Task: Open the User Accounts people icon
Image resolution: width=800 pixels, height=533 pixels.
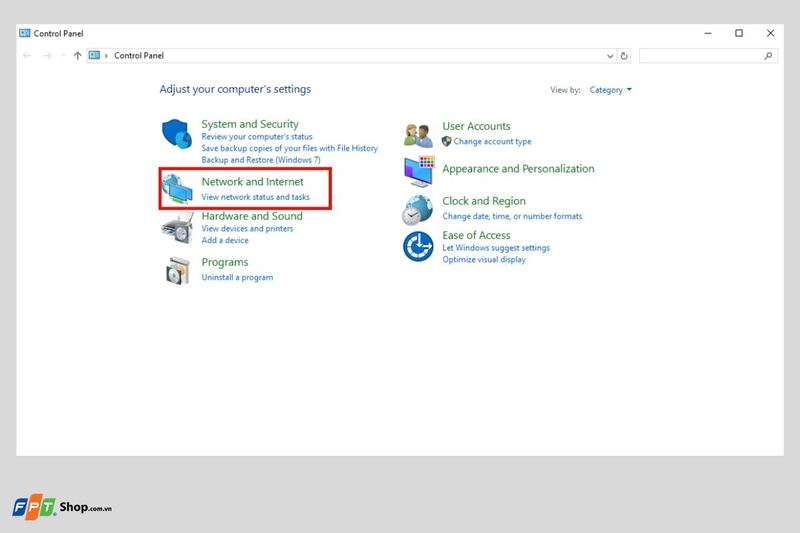Action: [418, 135]
